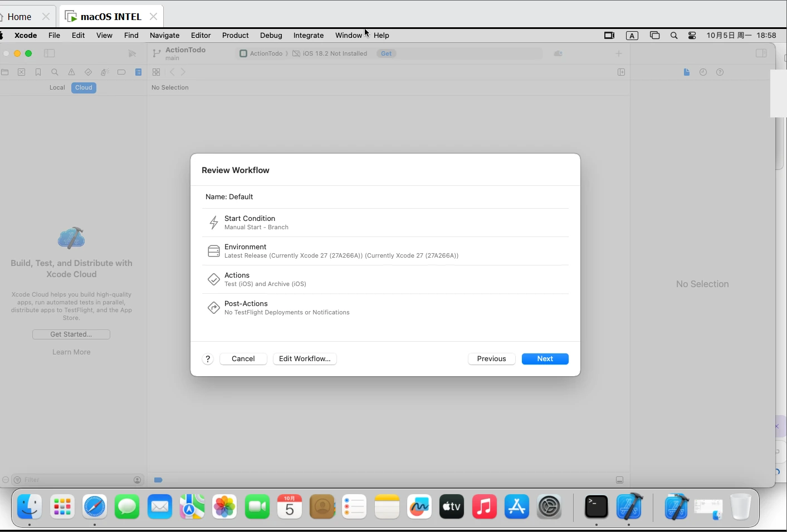Open the report navigator icon
Image resolution: width=787 pixels, height=532 pixels.
tap(139, 72)
